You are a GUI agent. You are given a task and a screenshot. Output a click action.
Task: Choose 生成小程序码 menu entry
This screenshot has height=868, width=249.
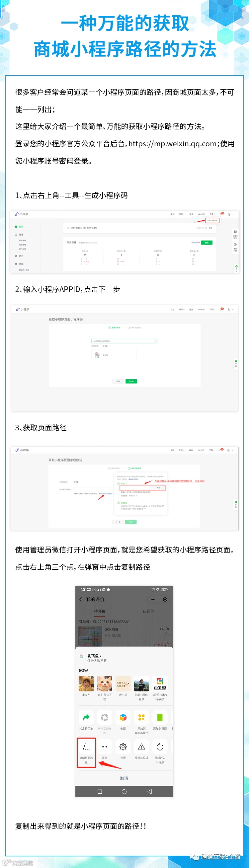coord(212,220)
